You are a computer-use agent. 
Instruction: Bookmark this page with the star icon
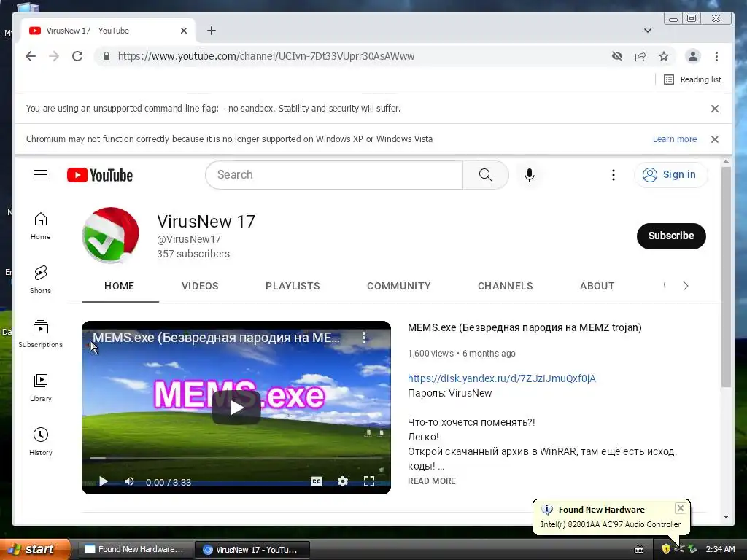(x=664, y=56)
